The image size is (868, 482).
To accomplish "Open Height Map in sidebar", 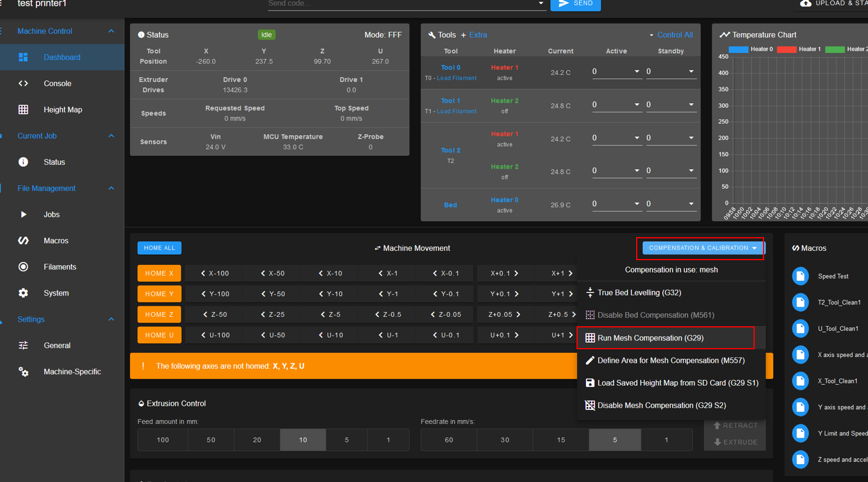I will tap(63, 110).
